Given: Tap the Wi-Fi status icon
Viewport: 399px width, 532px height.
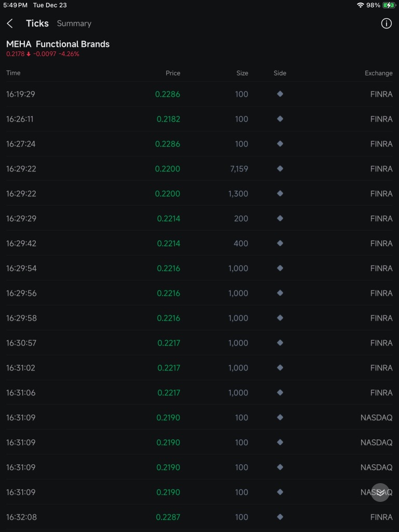Looking at the screenshot, I should (361, 5).
